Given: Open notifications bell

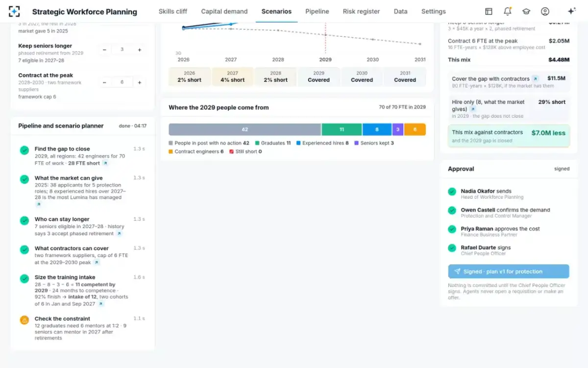Looking at the screenshot, I should pyautogui.click(x=507, y=11).
